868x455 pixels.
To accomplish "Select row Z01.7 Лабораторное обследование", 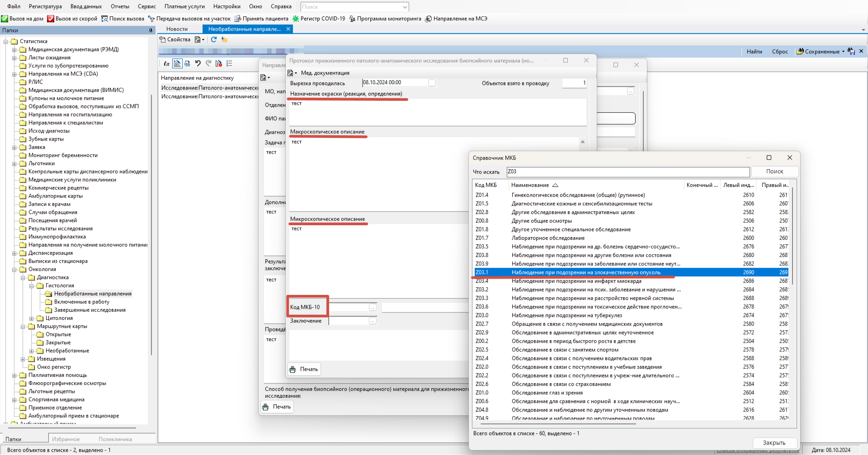I will tap(631, 238).
